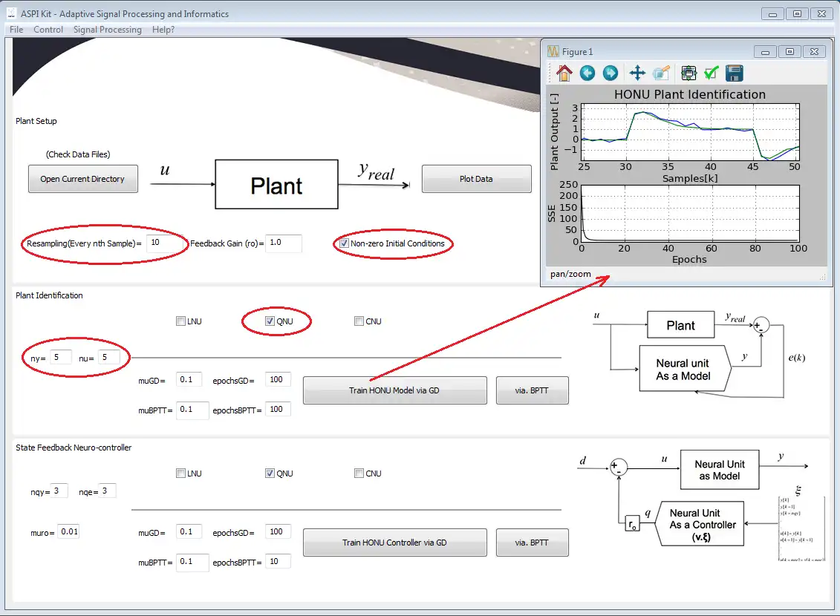Click via. BPTT in Plant Identification
The image size is (840, 616).
coord(532,390)
